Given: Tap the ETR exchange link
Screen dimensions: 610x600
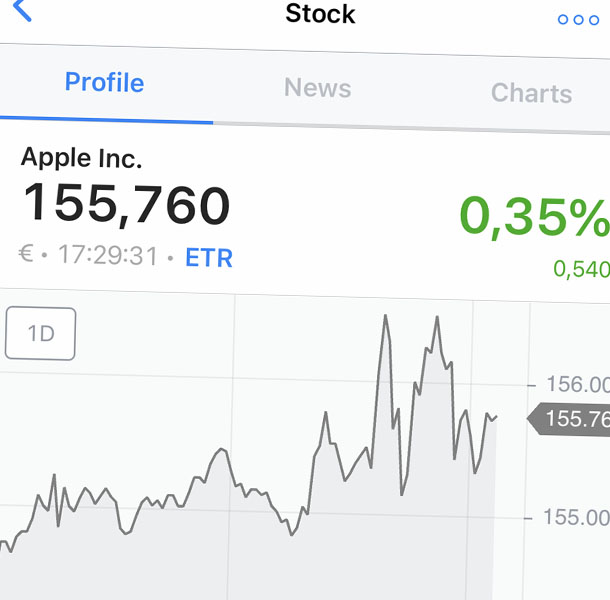Looking at the screenshot, I should [x=209, y=258].
